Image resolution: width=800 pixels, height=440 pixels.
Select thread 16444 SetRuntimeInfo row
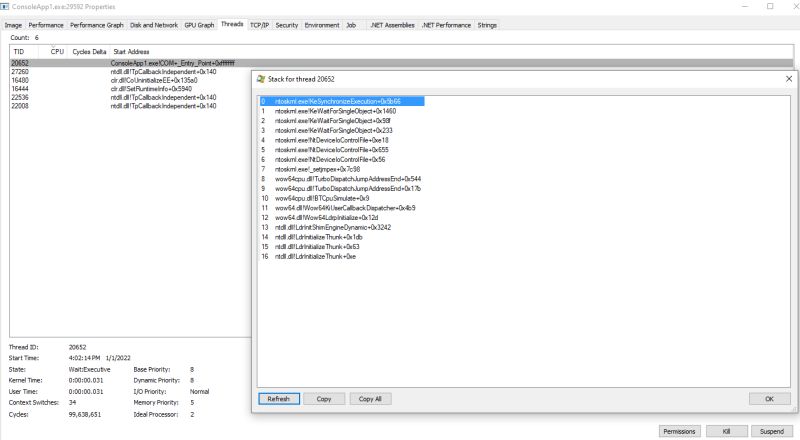(x=131, y=89)
